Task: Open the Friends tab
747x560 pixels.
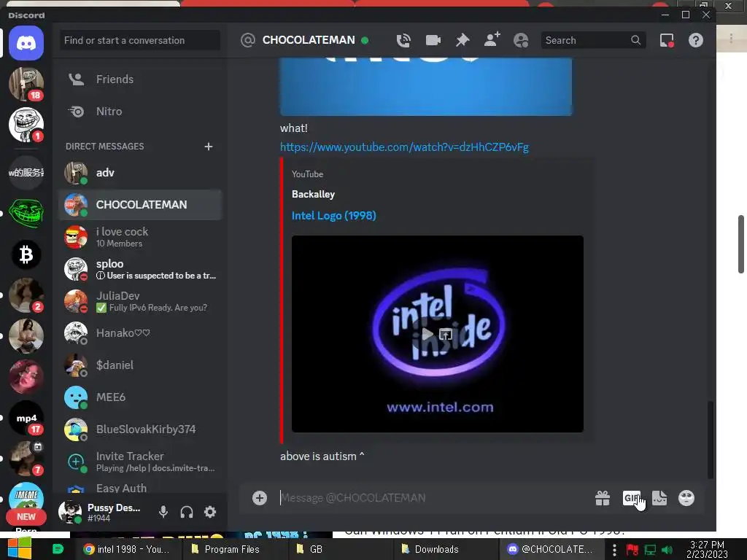Action: pos(140,79)
